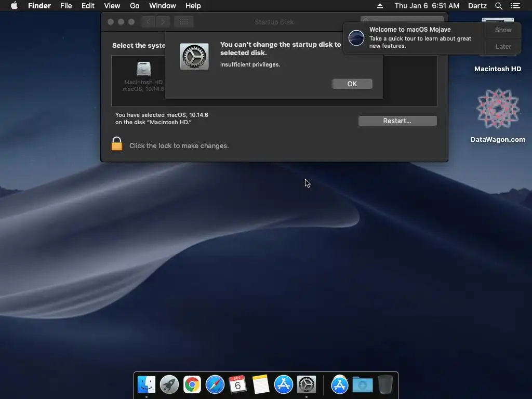
Task: Open the Finder menu in menu bar
Action: 39,6
